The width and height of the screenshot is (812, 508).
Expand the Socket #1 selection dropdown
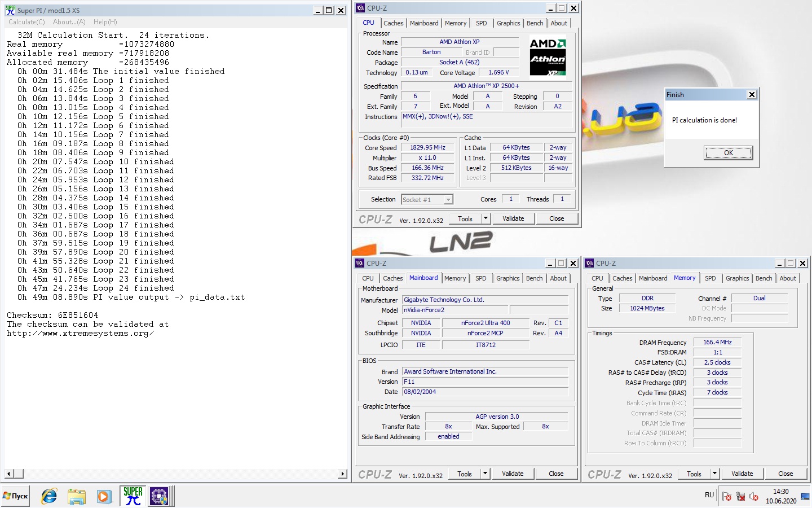[448, 199]
